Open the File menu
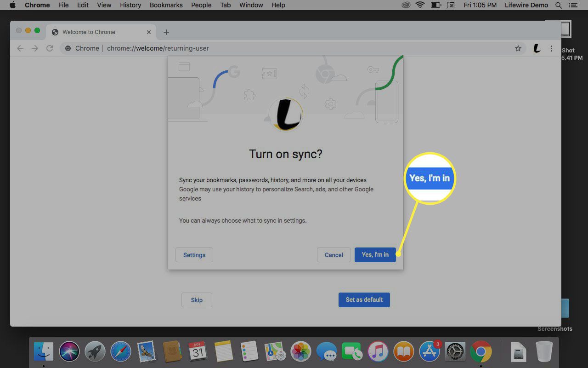 pos(63,5)
